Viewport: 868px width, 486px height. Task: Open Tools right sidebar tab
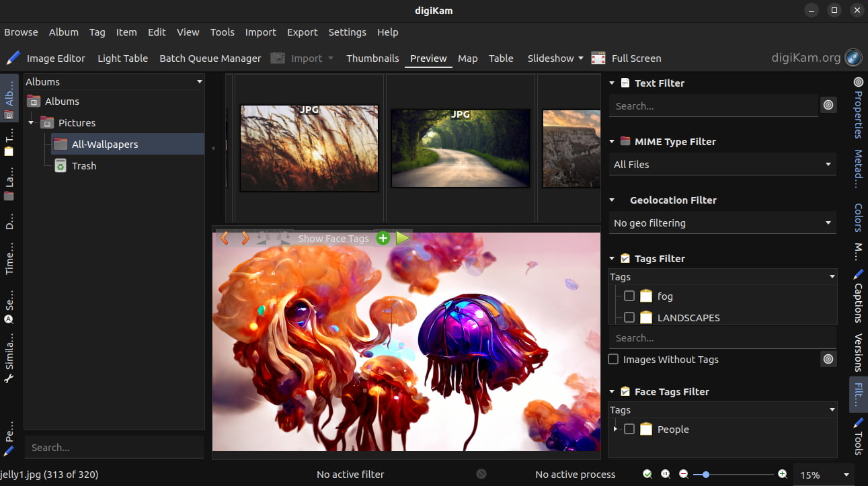tap(858, 436)
